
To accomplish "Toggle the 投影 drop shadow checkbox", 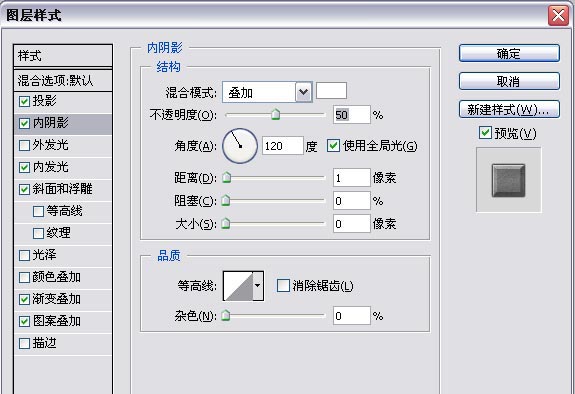I will point(24,101).
